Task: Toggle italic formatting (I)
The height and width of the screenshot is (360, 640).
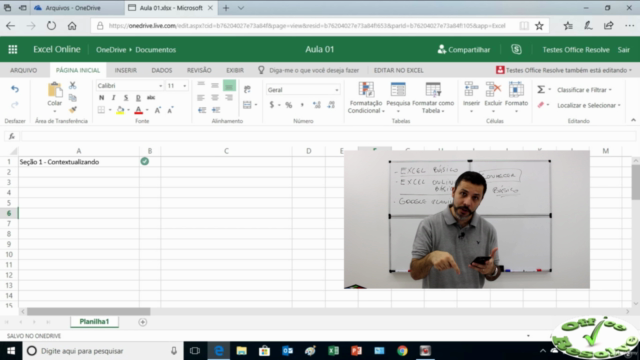Action: point(113,98)
